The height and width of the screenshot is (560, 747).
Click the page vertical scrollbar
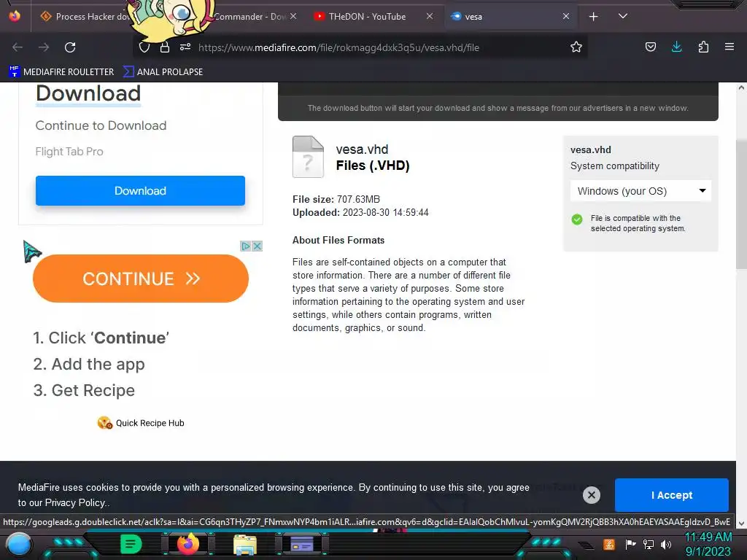pyautogui.click(x=741, y=205)
